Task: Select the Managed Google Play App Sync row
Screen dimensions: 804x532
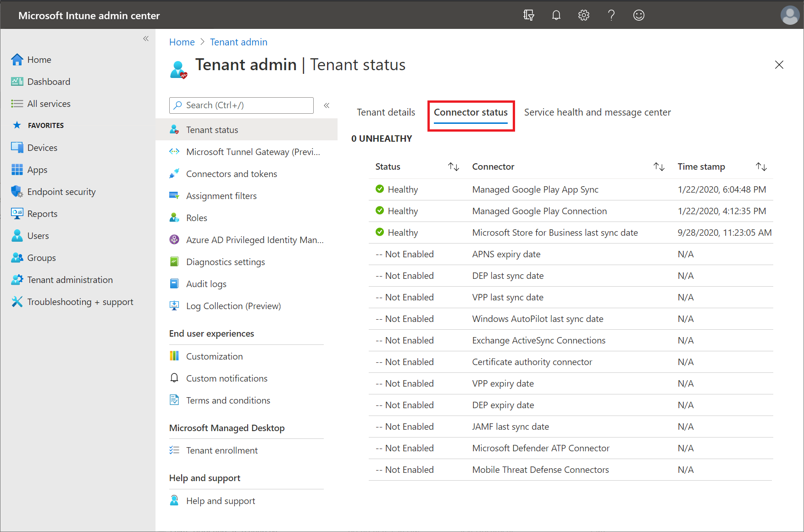Action: pos(571,189)
